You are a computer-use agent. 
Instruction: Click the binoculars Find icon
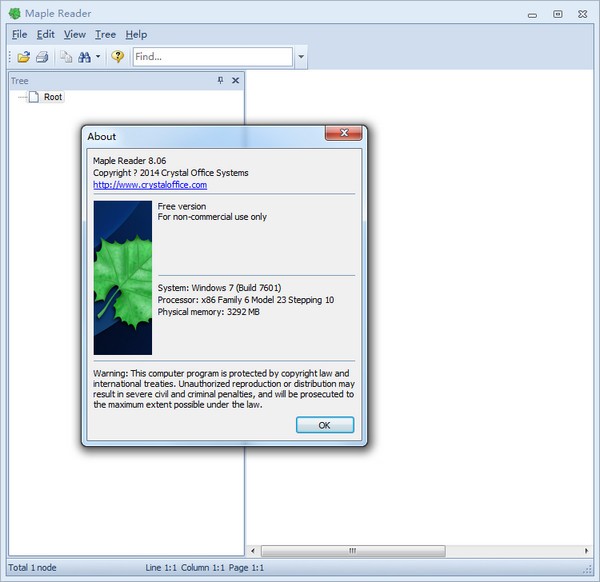pyautogui.click(x=84, y=57)
